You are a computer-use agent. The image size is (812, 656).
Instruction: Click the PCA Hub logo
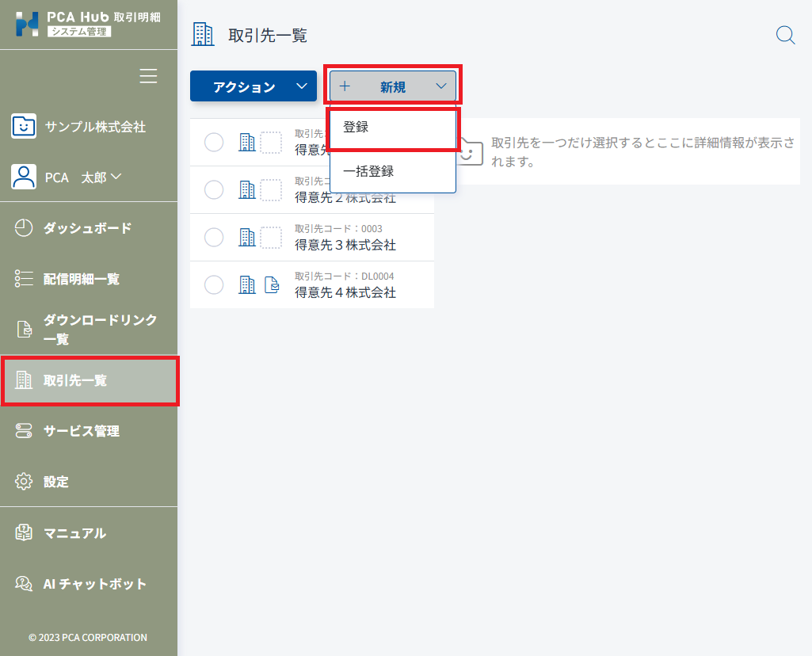[x=63, y=24]
